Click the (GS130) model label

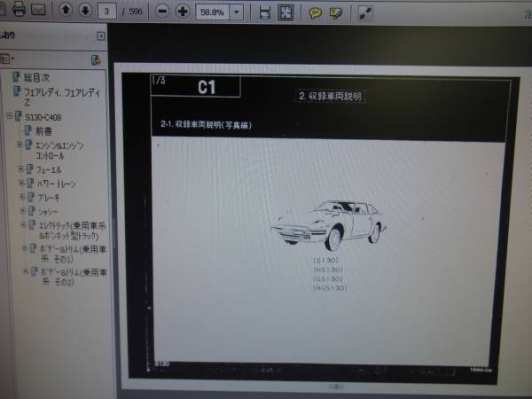(328, 279)
